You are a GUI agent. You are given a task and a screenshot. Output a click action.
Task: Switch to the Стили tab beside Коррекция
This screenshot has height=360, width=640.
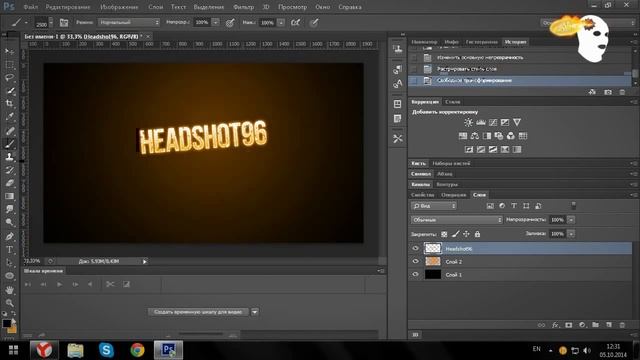(453, 102)
